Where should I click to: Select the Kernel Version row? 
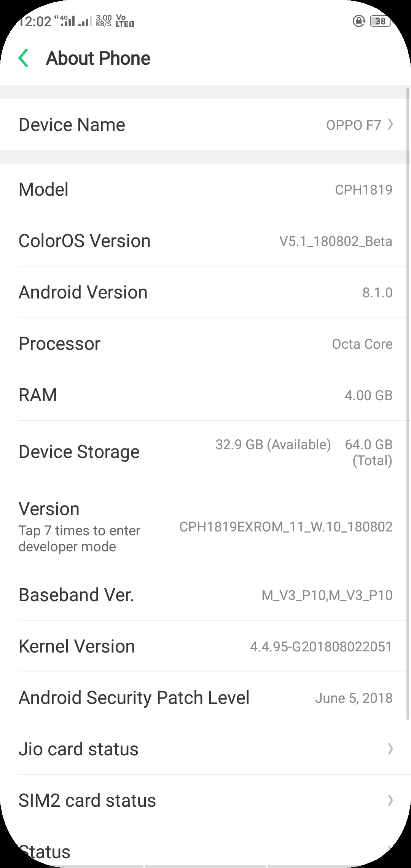click(205, 646)
